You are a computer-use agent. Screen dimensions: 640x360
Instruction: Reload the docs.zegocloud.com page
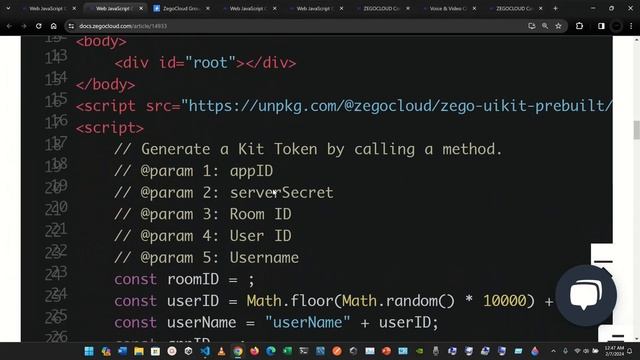tap(38, 26)
